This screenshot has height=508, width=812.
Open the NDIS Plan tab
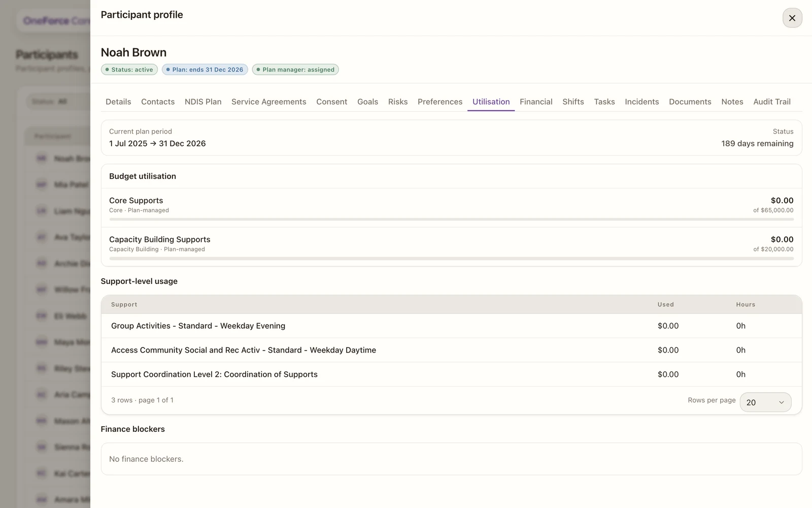(203, 102)
